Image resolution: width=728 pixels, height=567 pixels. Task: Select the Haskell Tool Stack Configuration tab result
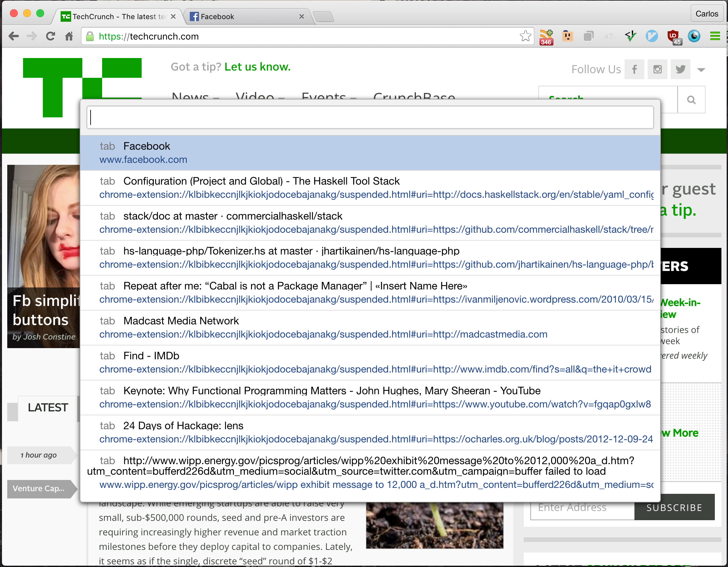pos(370,188)
